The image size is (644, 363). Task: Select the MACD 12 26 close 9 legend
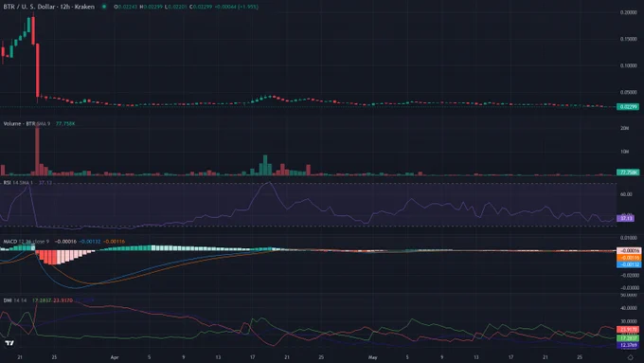pyautogui.click(x=26, y=242)
